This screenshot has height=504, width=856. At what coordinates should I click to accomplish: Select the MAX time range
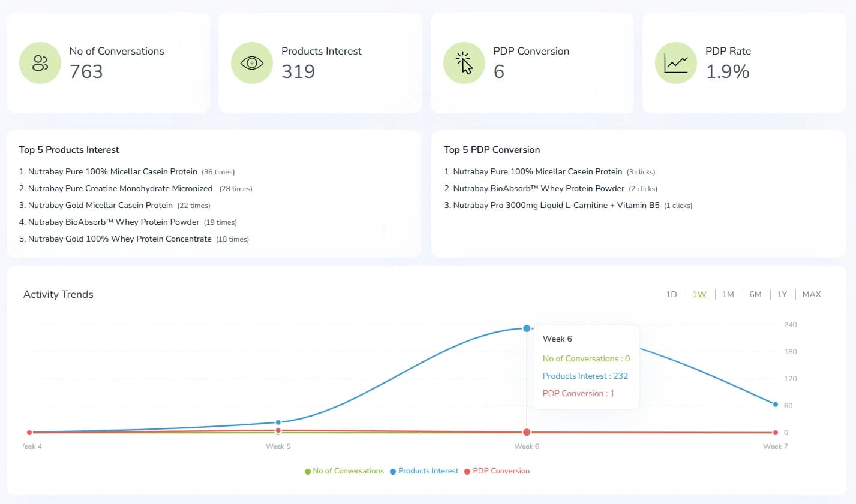coord(811,294)
